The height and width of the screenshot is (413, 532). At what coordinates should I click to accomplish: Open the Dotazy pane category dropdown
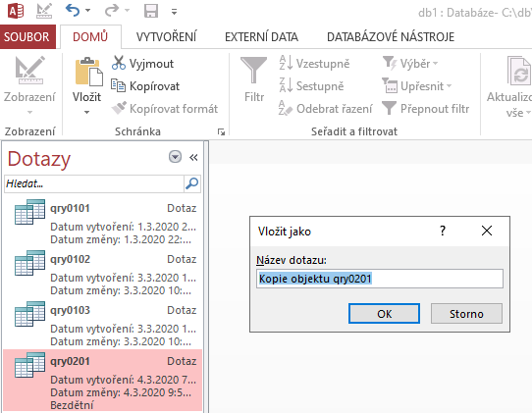coord(175,157)
